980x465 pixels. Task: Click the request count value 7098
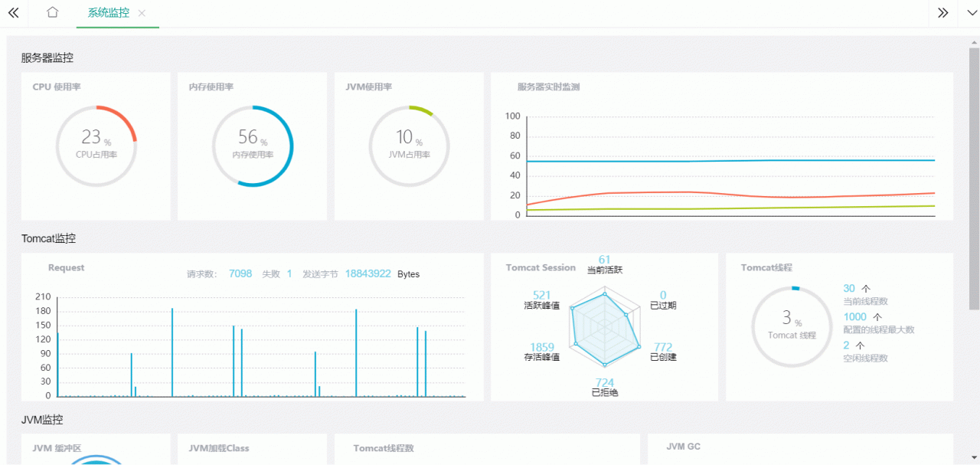pos(240,273)
